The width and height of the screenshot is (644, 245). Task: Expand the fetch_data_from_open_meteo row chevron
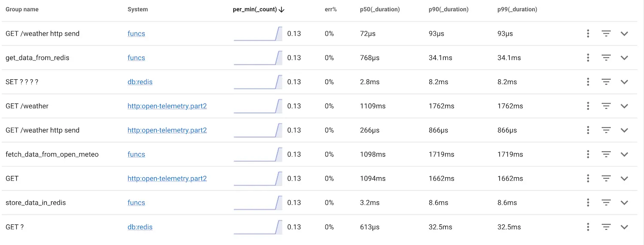624,154
